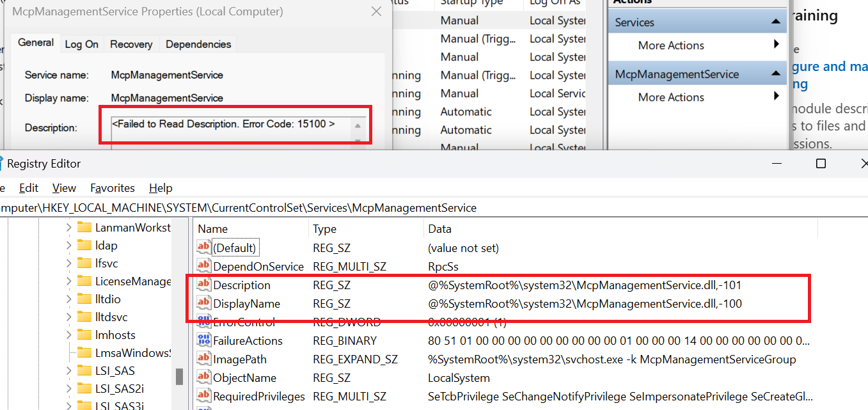Click the FailureActions binary value icon
Viewport: 868px width, 410px height.
point(204,340)
